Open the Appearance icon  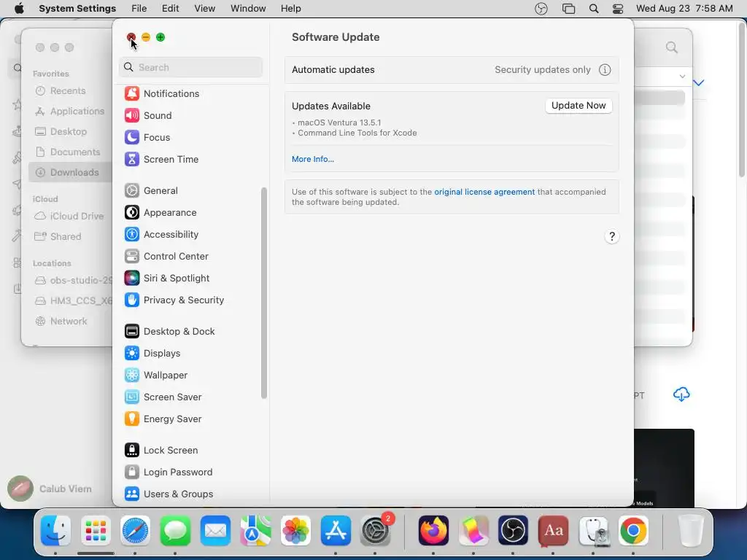coord(132,212)
